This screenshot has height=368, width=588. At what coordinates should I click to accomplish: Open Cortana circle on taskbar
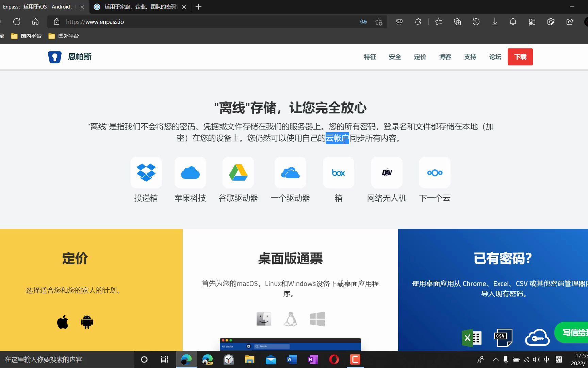point(144,359)
